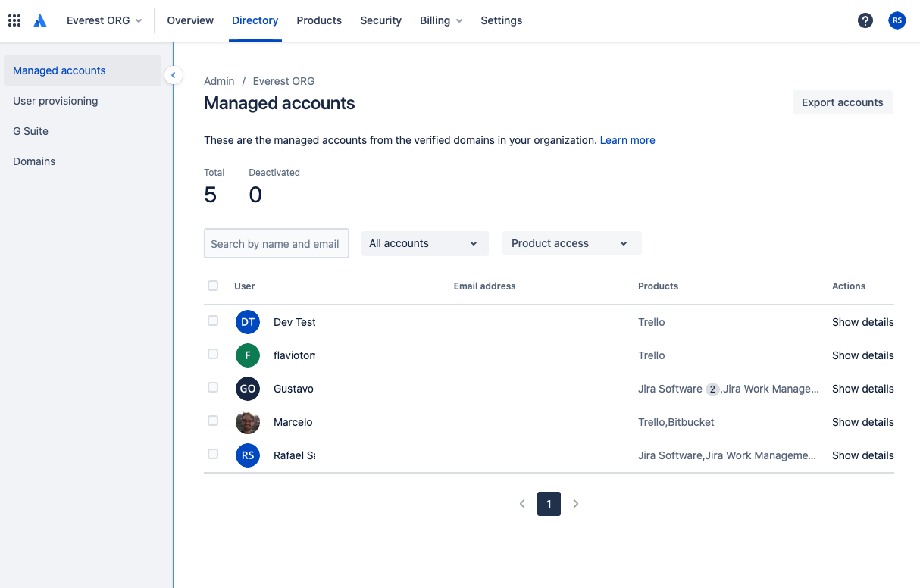Screen dimensions: 920x588
Task: Click flavioton's green F avatar
Action: [x=248, y=355]
